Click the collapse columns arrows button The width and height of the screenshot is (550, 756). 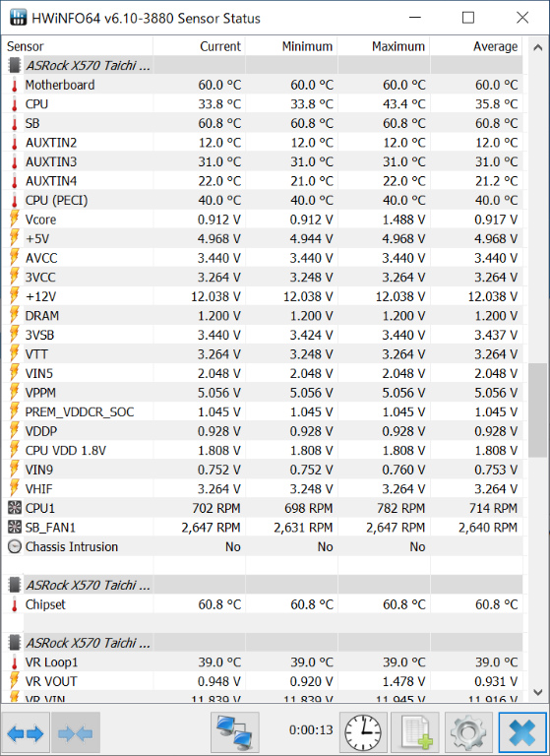[x=76, y=733]
